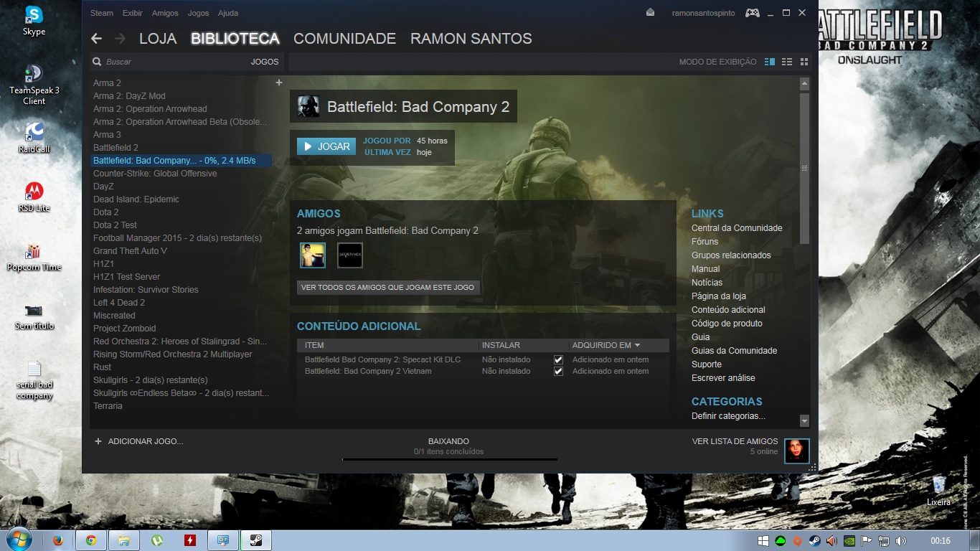Open the JOGOS library filter dropdown
Screen dimensions: 980x551
pos(264,62)
